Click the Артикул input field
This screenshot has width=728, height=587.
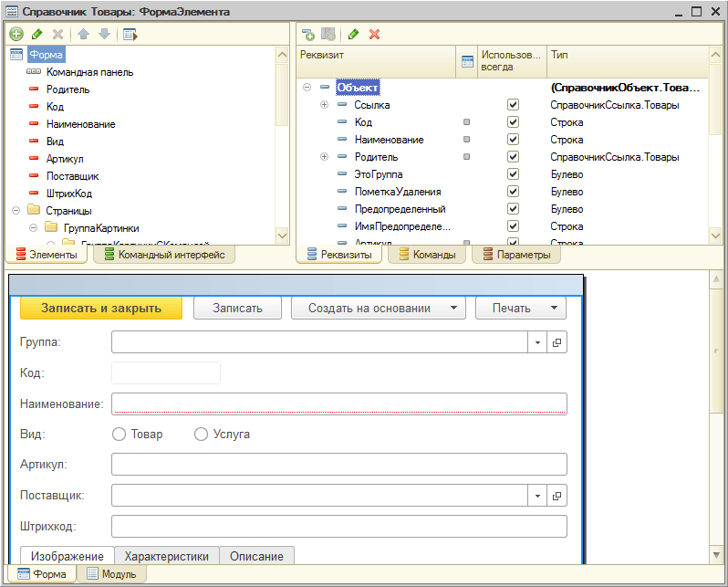(339, 465)
